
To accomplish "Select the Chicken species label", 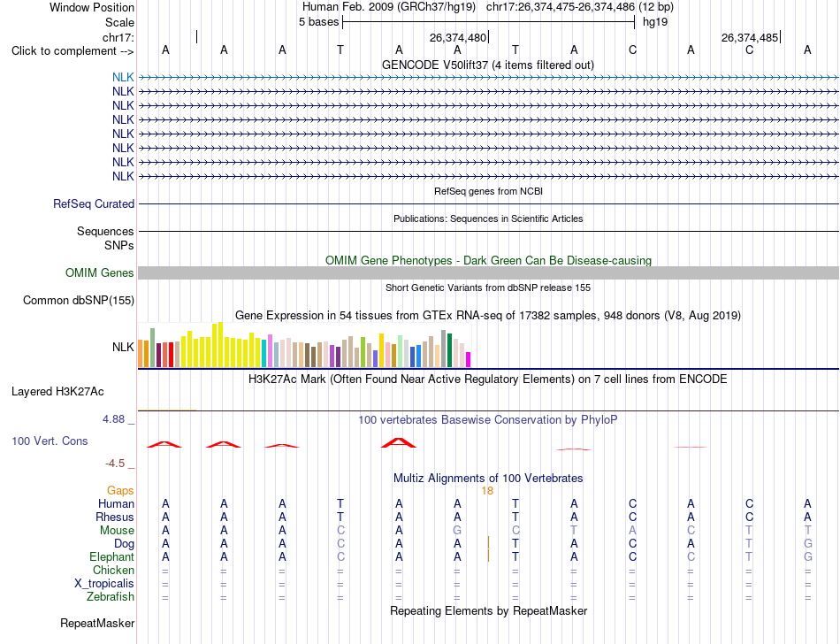I will (x=113, y=571).
